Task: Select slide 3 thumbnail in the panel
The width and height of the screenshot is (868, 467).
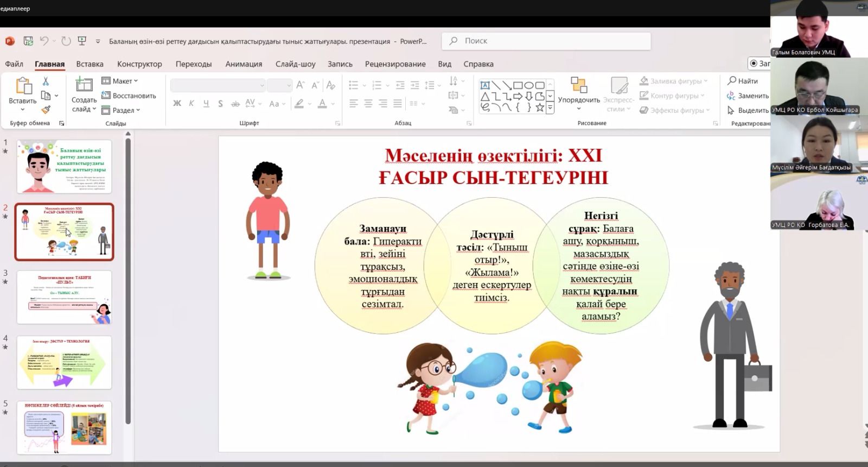Action: (64, 297)
